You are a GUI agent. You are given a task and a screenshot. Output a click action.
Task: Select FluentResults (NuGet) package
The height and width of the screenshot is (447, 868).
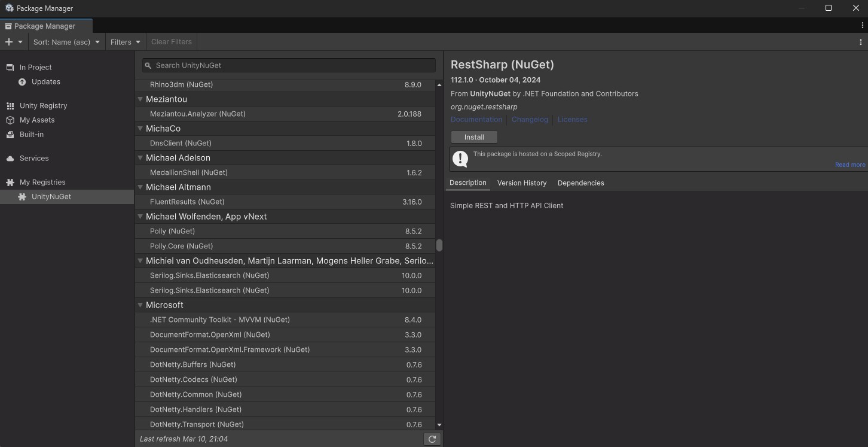click(x=285, y=202)
